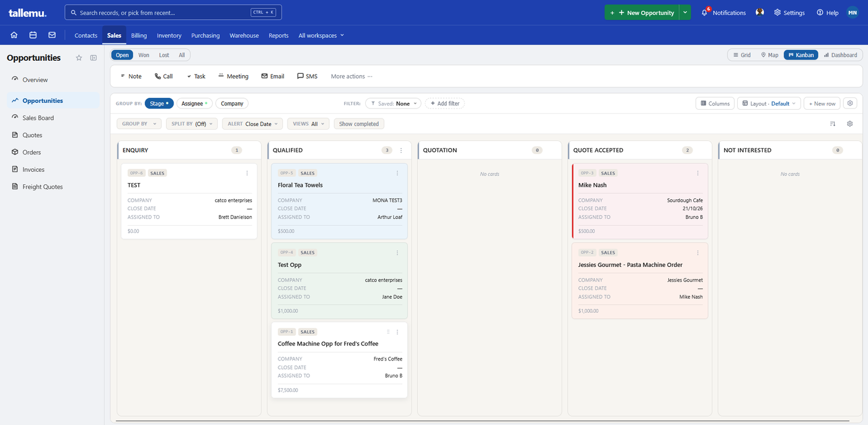Open Qualified column options menu
868x425 pixels.
[x=401, y=150]
